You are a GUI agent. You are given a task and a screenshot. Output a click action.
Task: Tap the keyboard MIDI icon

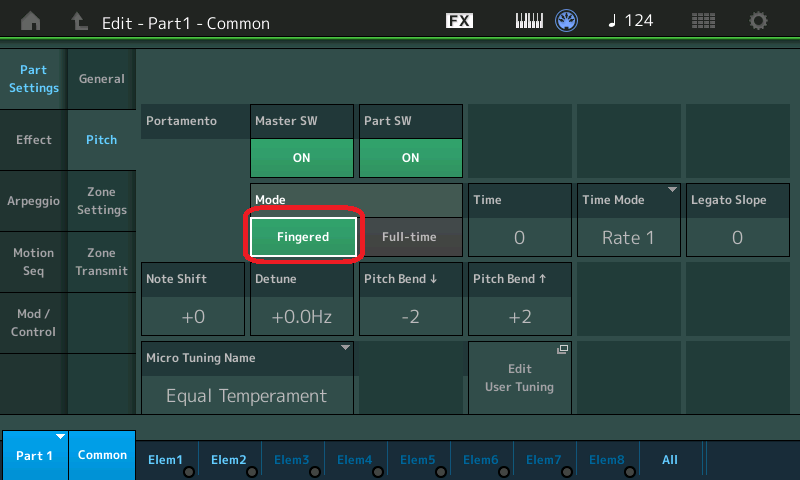(x=530, y=21)
